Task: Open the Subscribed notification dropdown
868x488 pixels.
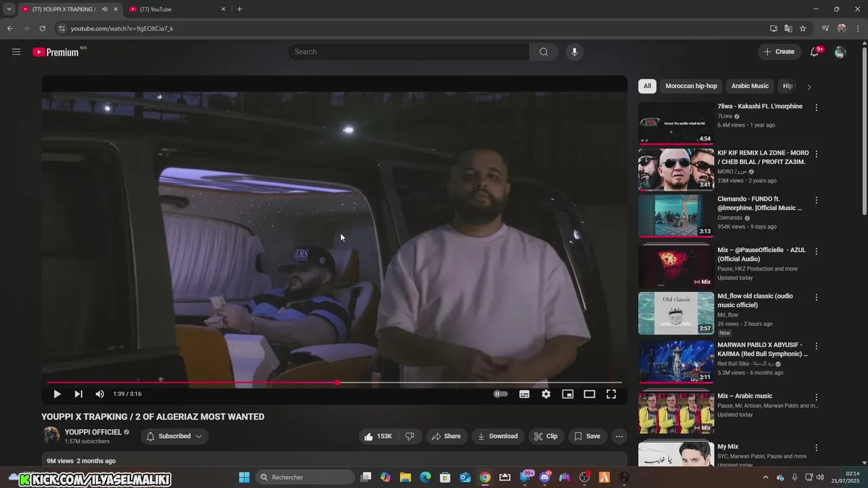Action: point(174,436)
